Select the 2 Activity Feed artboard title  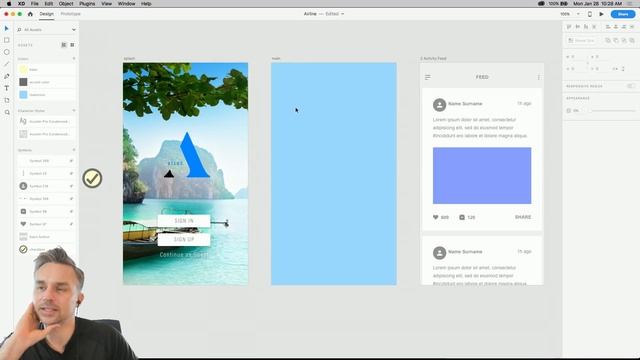tap(433, 58)
